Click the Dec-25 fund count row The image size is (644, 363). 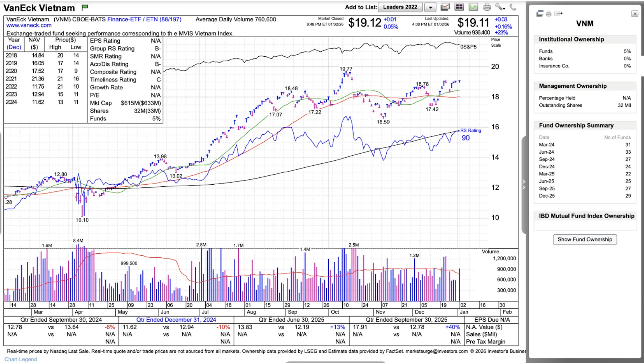tap(585, 196)
